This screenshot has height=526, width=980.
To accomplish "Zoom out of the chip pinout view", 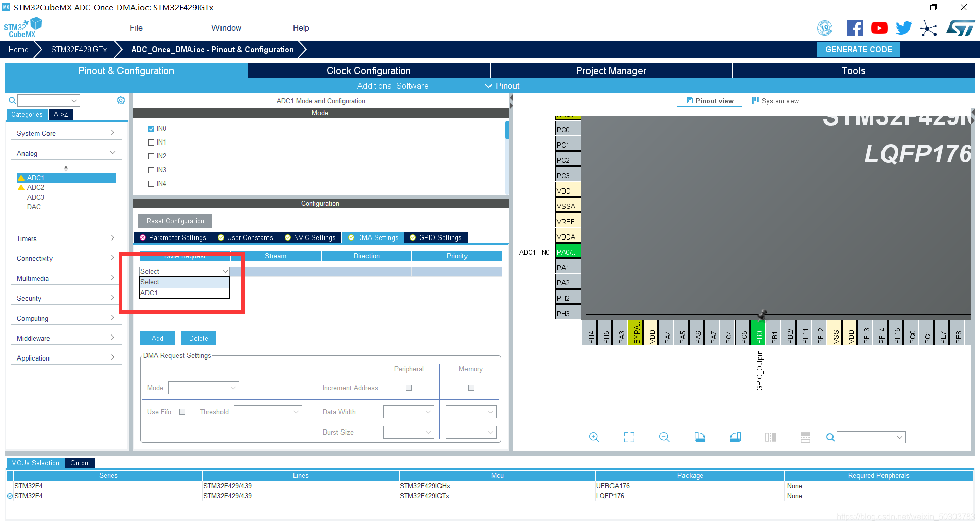I will click(664, 437).
